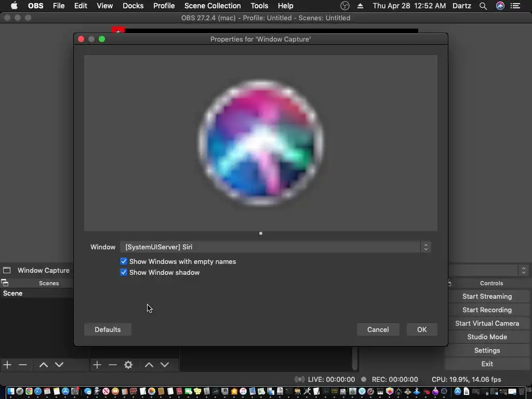This screenshot has width=532, height=399.
Task: Open iTunes from the Dock
Action: [x=243, y=391]
